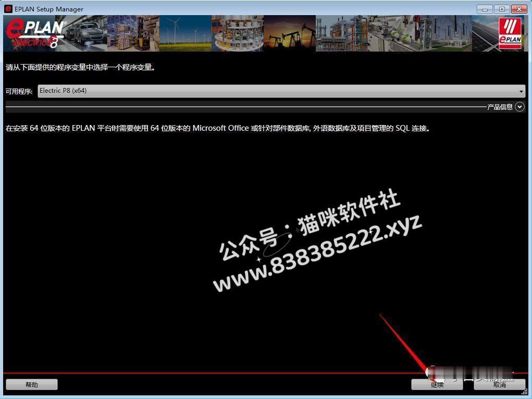Viewport: 532px width, 399px height.
Task: Click the window resize grip at bottom corner
Action: [x=525, y=392]
